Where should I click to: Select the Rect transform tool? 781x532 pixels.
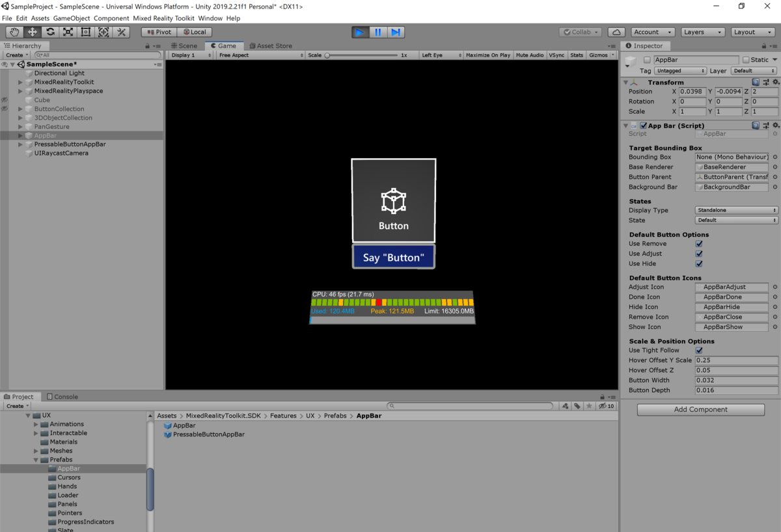(x=85, y=32)
